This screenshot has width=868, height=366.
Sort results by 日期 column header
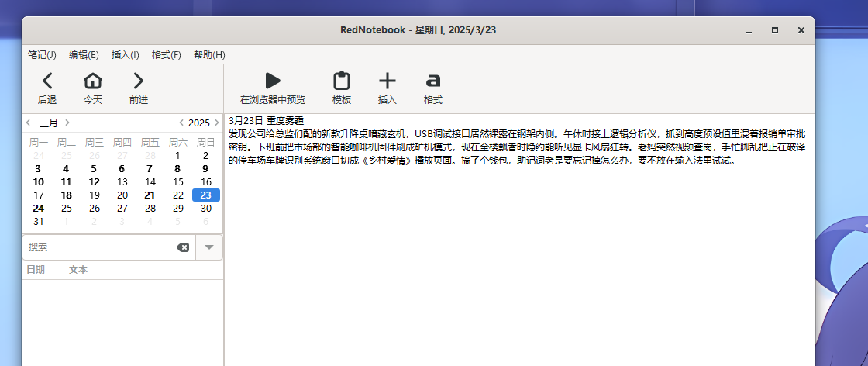43,270
